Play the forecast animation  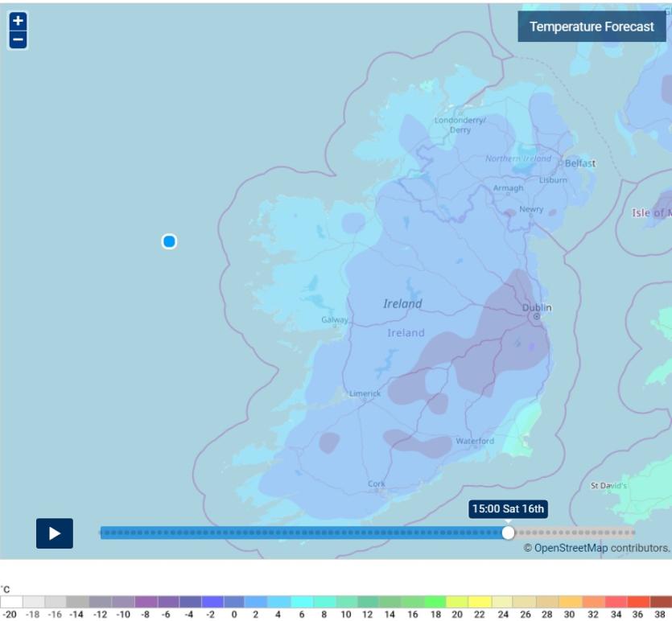pos(55,533)
